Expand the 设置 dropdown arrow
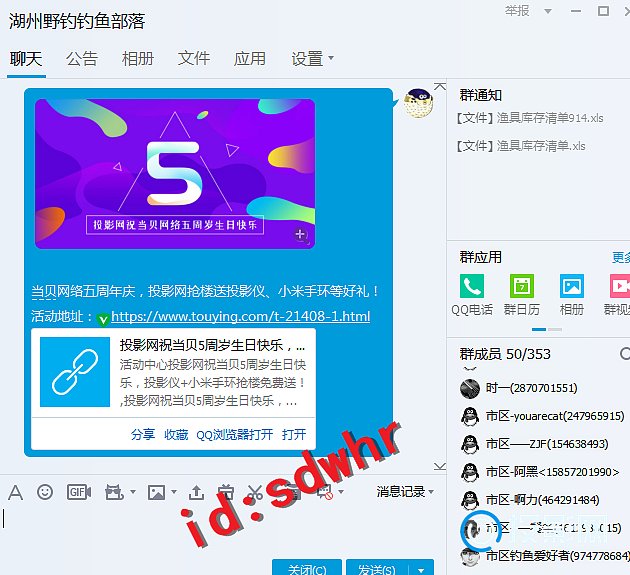Image resolution: width=630 pixels, height=575 pixels. click(x=331, y=58)
